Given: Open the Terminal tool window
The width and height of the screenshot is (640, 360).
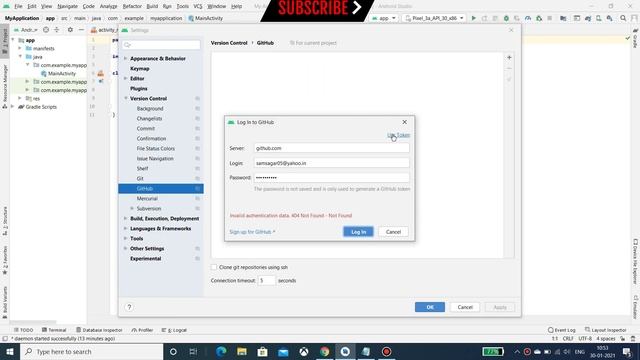Looking at the screenshot, I should pyautogui.click(x=54, y=330).
